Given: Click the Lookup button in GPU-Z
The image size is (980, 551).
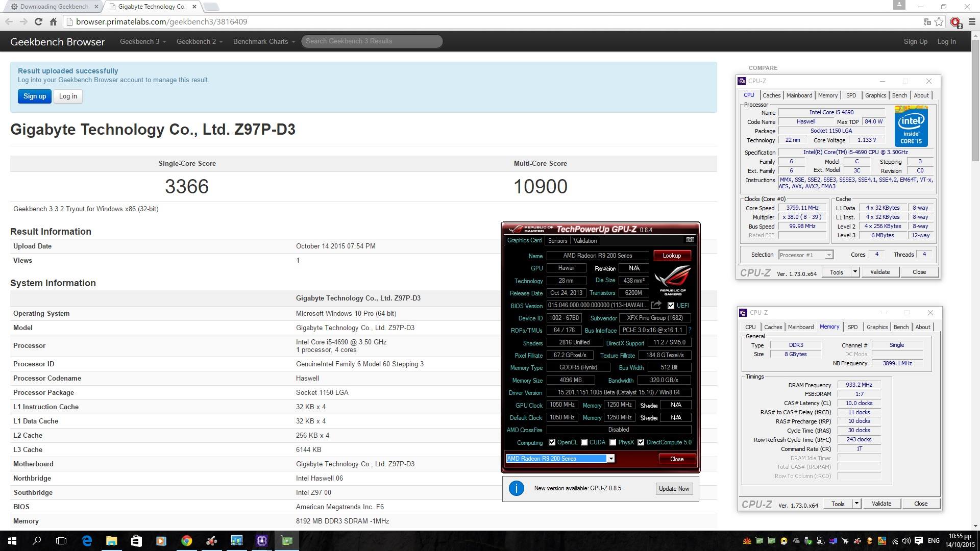Looking at the screenshot, I should (x=672, y=256).
